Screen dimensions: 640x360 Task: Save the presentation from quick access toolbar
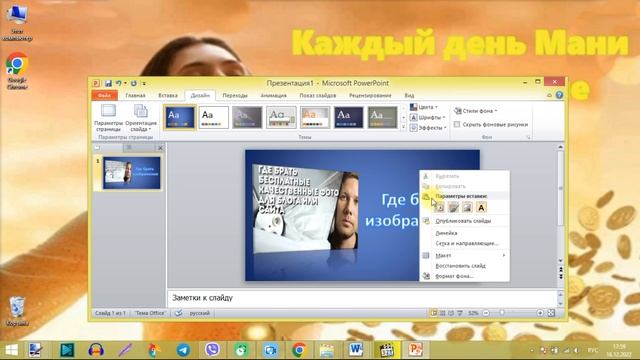(108, 83)
